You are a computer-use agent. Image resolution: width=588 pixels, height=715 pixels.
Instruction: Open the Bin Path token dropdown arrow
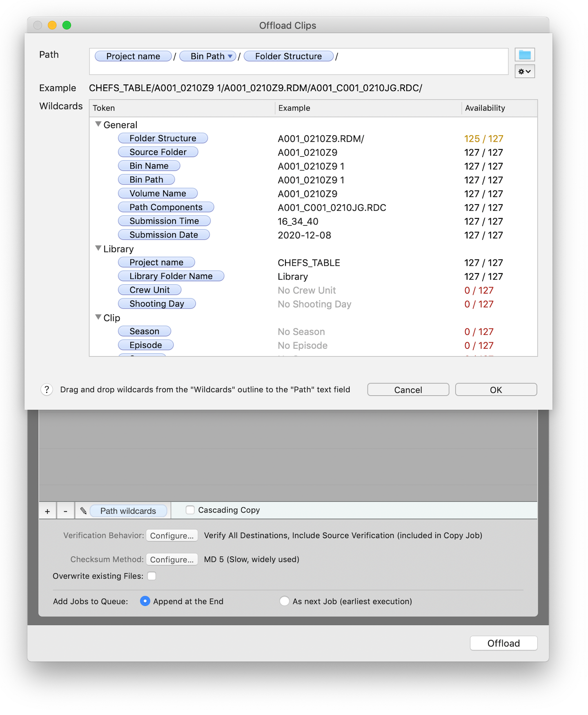(230, 56)
